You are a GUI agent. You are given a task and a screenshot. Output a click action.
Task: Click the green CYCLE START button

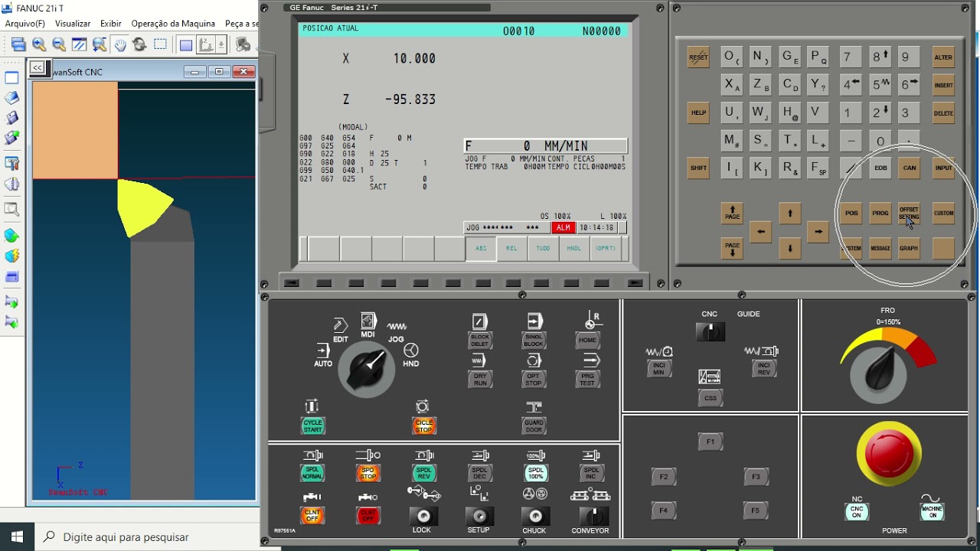click(313, 425)
